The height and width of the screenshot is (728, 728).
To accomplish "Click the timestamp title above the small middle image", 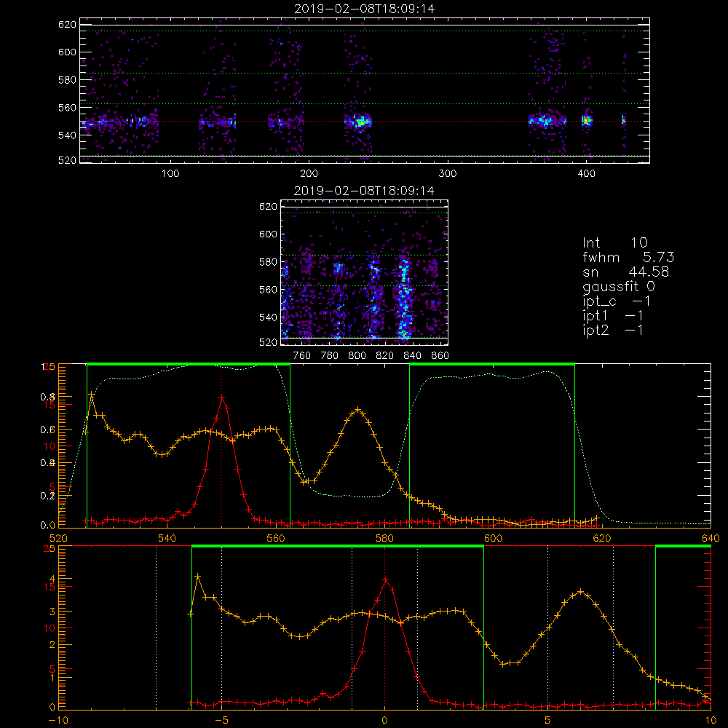I will coord(364,191).
